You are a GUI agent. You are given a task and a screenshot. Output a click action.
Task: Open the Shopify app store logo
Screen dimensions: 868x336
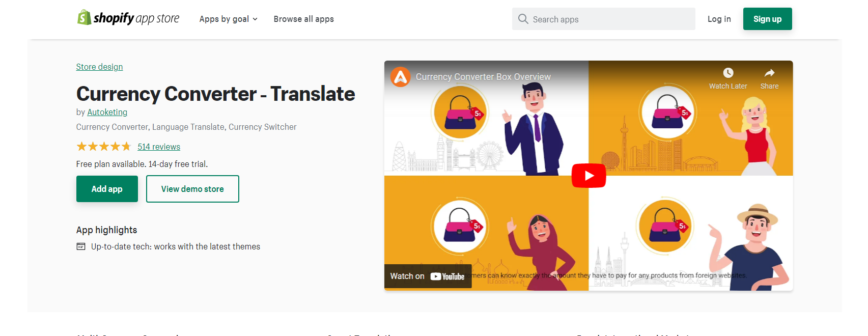(x=128, y=18)
